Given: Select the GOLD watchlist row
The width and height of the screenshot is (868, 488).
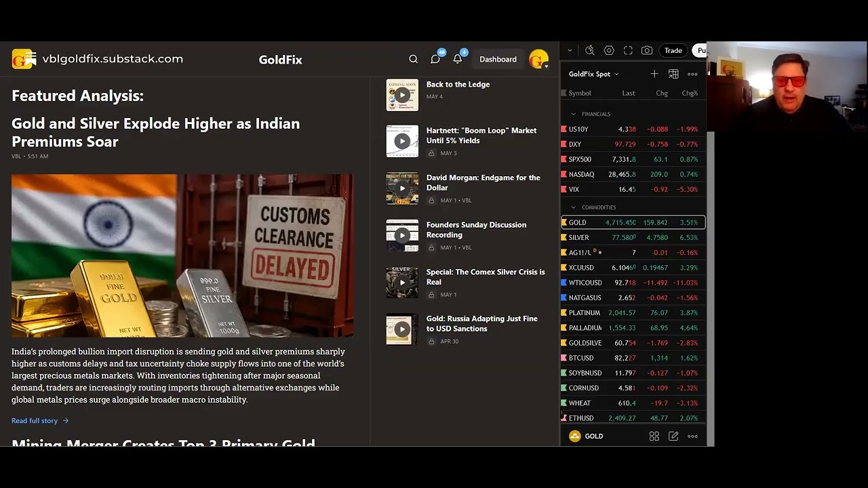Looking at the screenshot, I should pyautogui.click(x=633, y=222).
